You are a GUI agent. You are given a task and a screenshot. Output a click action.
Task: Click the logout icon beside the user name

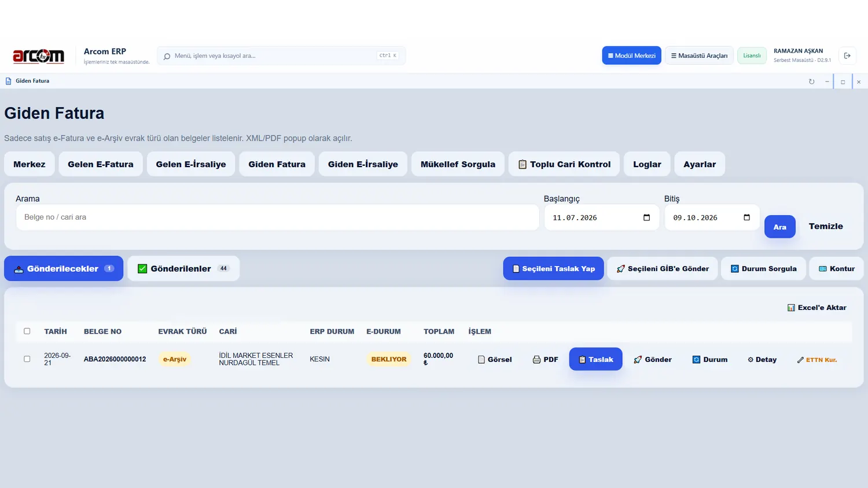847,56
